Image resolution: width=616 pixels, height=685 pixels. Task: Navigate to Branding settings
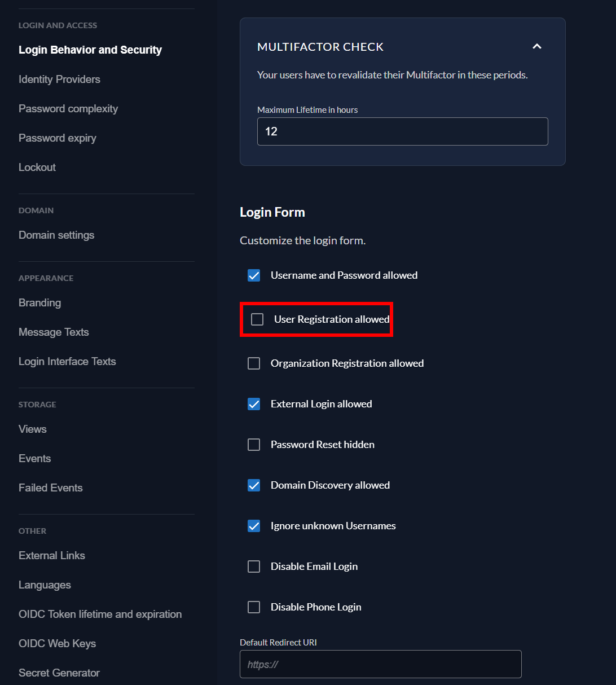39,303
